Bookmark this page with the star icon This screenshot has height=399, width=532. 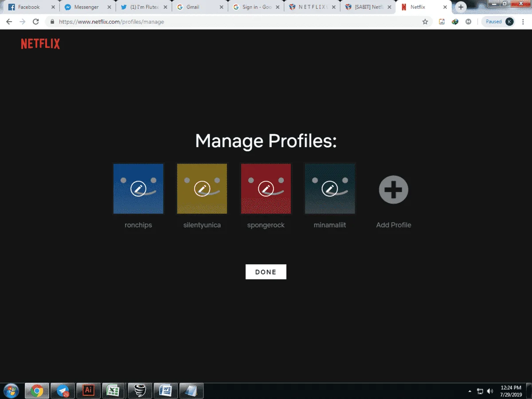[x=425, y=22]
